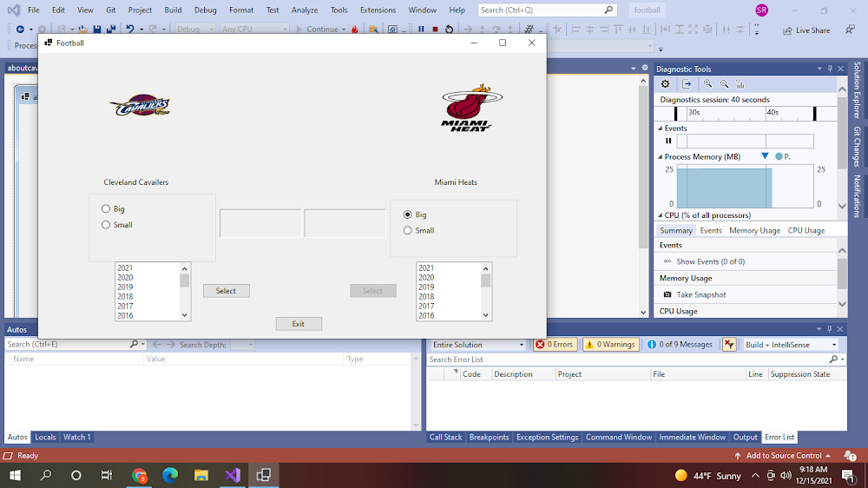Switch to the Locals tab
Screen dimensions: 868x488
click(45, 437)
